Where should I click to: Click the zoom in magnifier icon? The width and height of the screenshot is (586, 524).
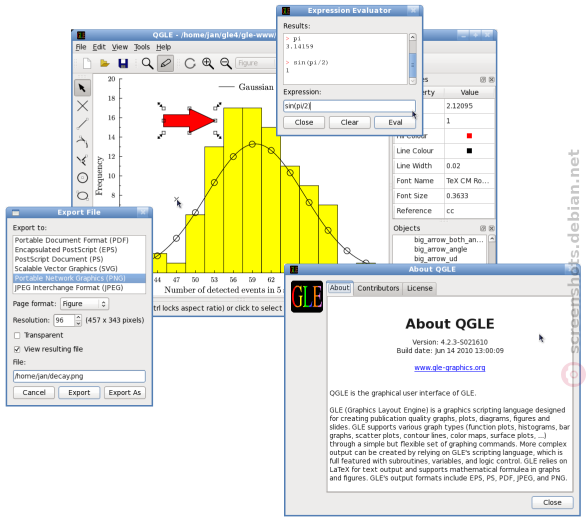pyautogui.click(x=208, y=63)
